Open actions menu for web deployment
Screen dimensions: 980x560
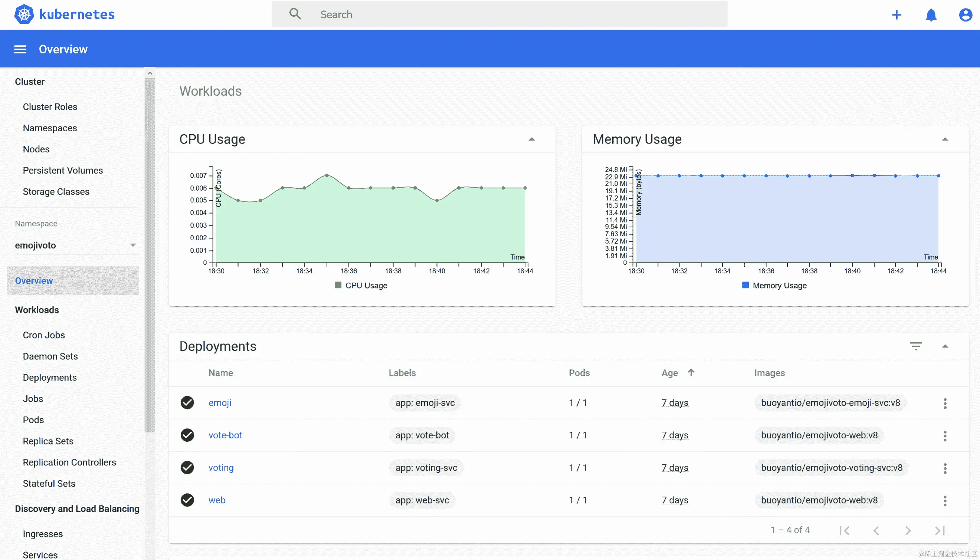coord(945,500)
